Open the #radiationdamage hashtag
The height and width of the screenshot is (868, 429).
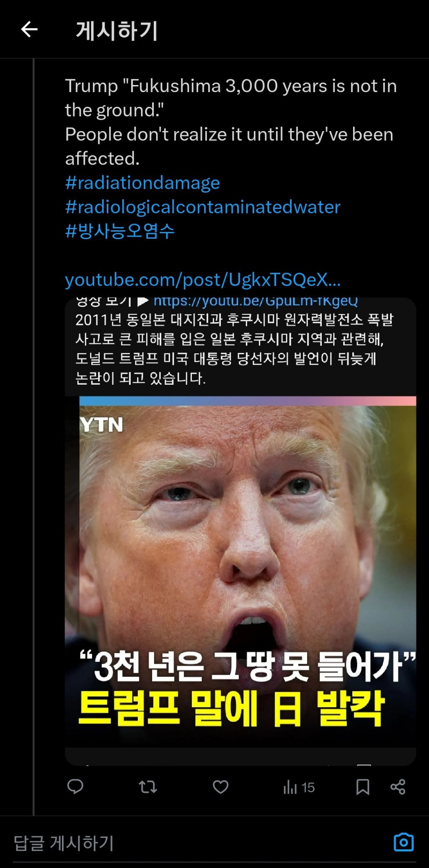[142, 183]
